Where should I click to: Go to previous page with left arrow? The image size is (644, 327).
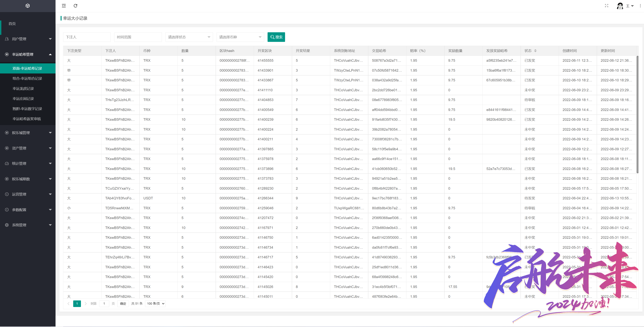68,303
